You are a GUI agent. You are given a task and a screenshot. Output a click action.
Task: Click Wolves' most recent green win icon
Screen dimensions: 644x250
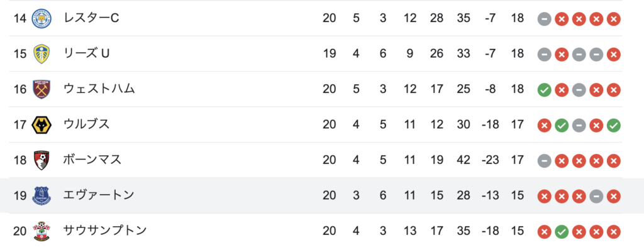[614, 125]
